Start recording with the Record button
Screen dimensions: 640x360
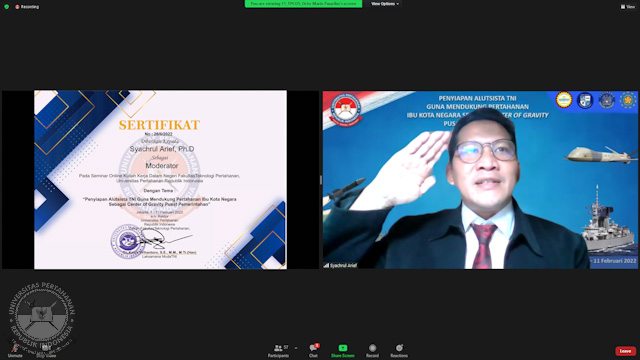coord(372,351)
